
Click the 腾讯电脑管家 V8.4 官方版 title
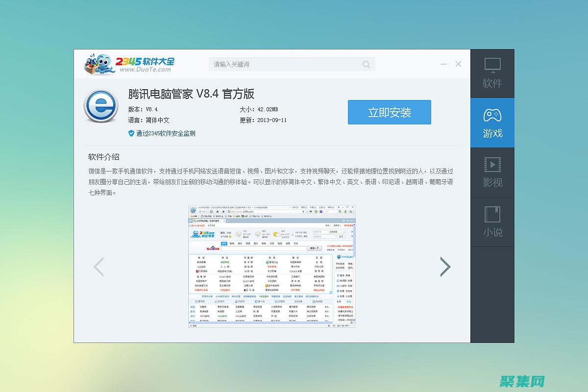pos(191,94)
